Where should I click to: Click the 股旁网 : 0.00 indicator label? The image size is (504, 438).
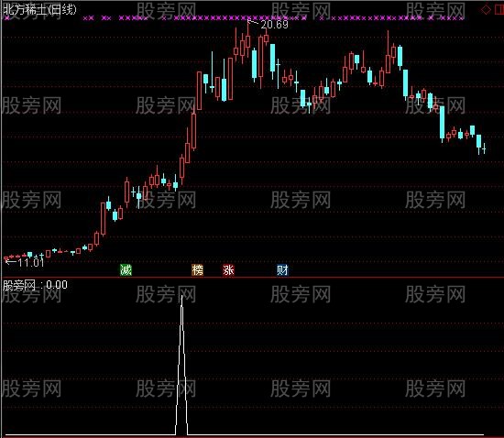coord(35,285)
